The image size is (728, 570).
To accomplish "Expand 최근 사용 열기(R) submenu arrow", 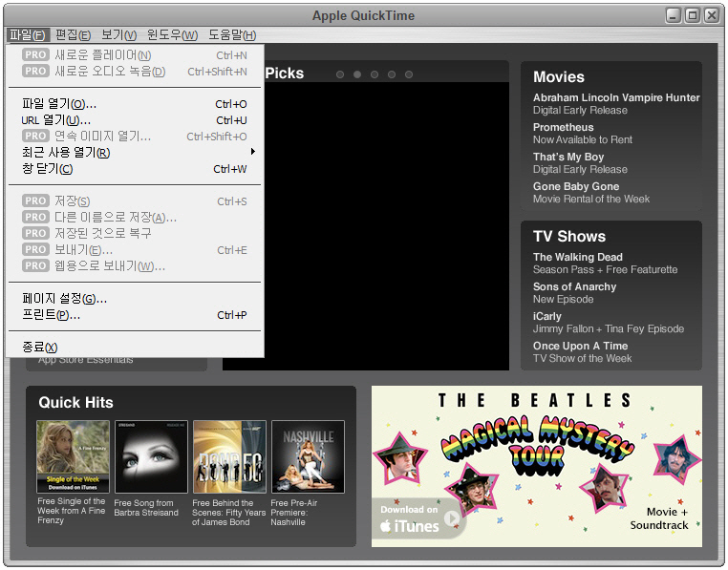I will pyautogui.click(x=252, y=152).
